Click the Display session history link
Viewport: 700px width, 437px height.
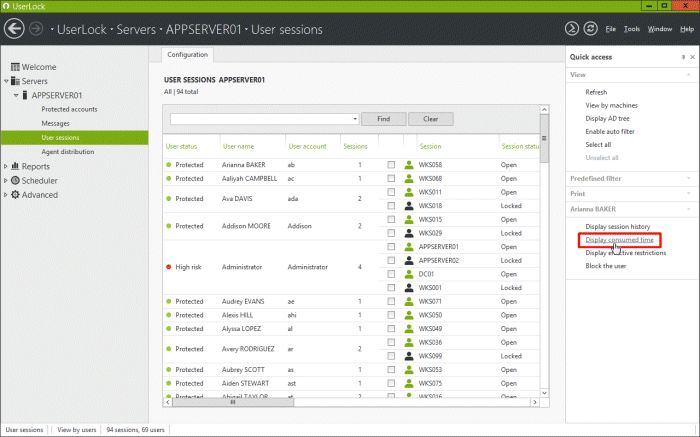618,226
